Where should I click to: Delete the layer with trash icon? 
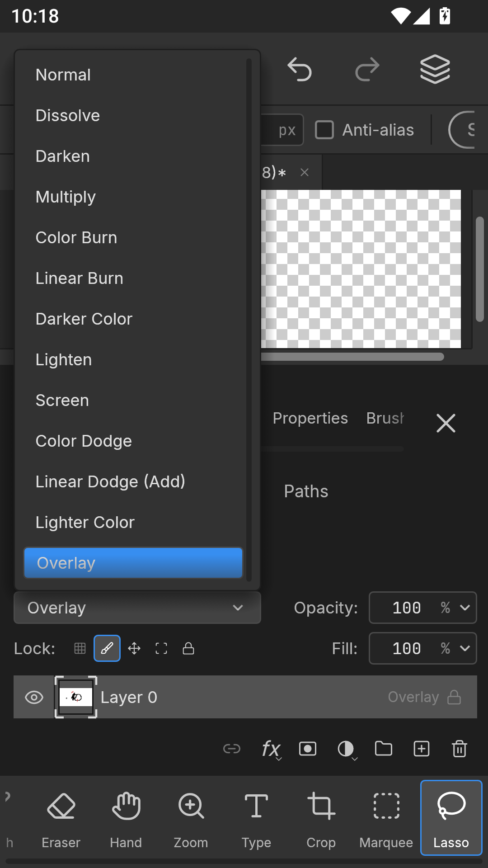coord(460,749)
